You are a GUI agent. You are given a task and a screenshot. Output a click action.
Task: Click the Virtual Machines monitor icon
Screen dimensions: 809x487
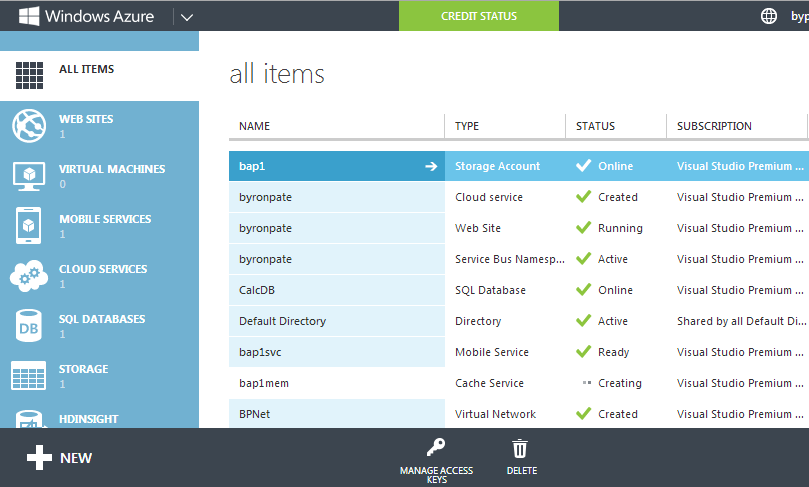[x=29, y=176]
